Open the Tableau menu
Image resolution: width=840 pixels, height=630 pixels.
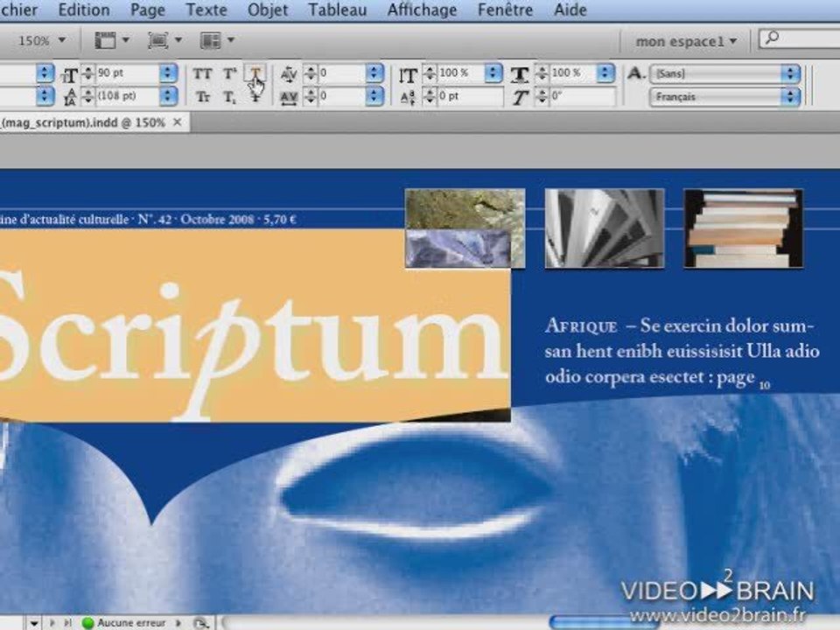click(x=338, y=10)
